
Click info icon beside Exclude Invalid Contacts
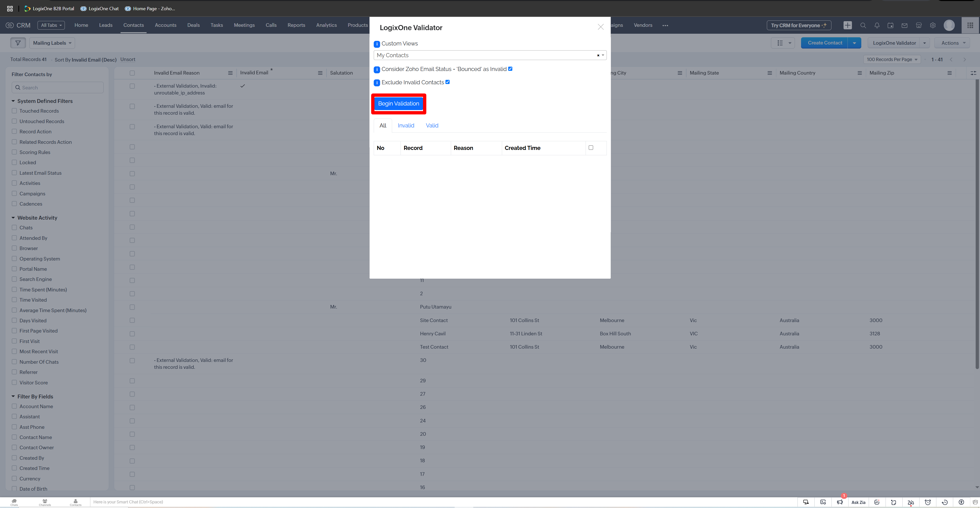coord(377,82)
